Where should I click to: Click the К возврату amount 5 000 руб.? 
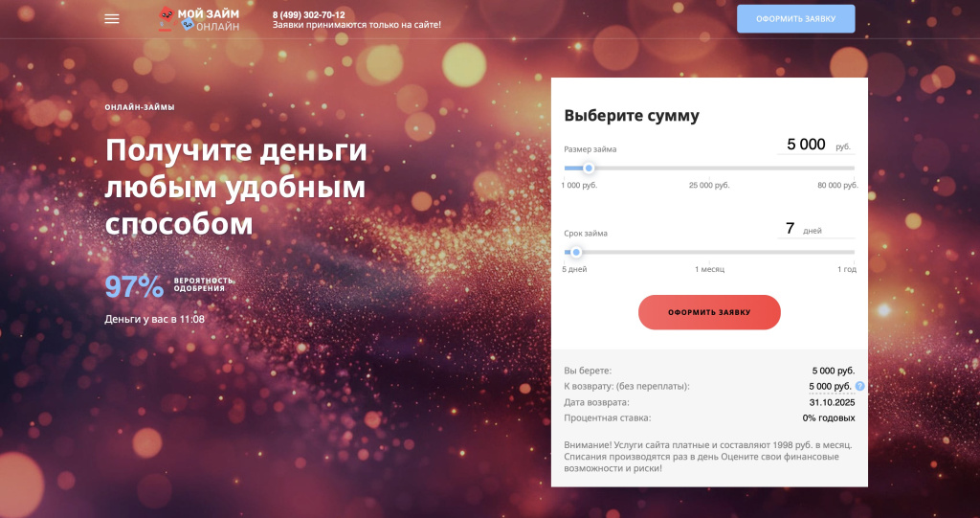(830, 386)
